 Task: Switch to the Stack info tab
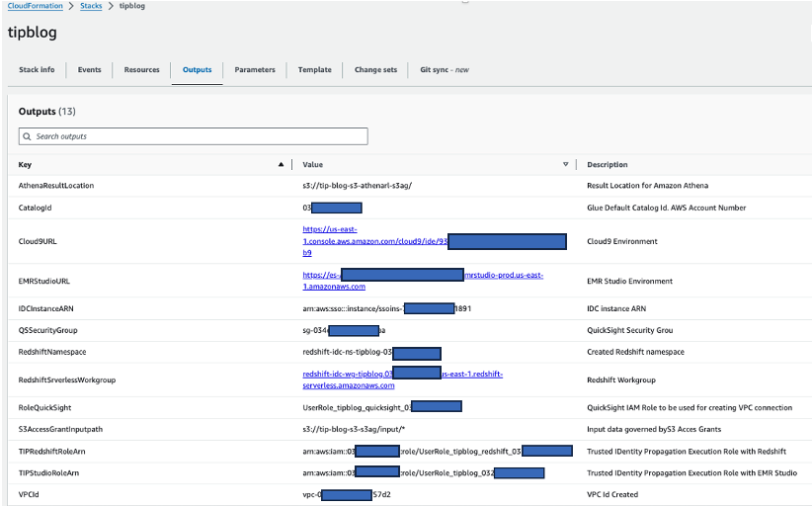click(37, 69)
